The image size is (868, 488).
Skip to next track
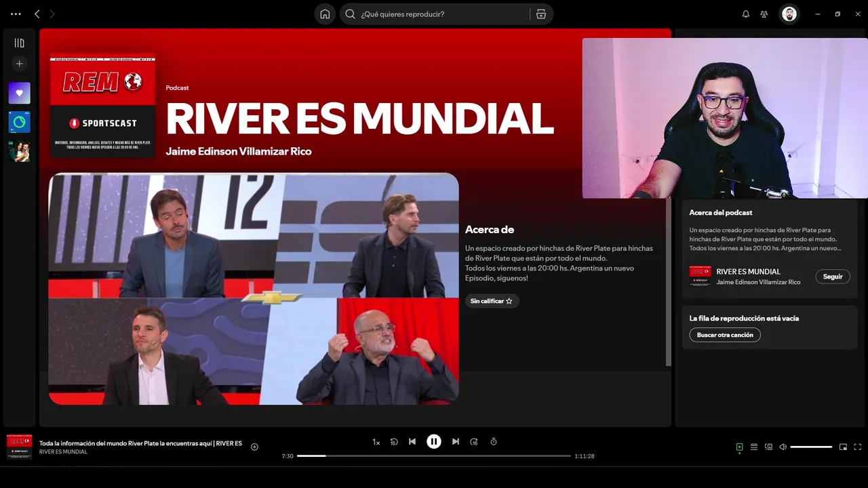click(x=456, y=442)
